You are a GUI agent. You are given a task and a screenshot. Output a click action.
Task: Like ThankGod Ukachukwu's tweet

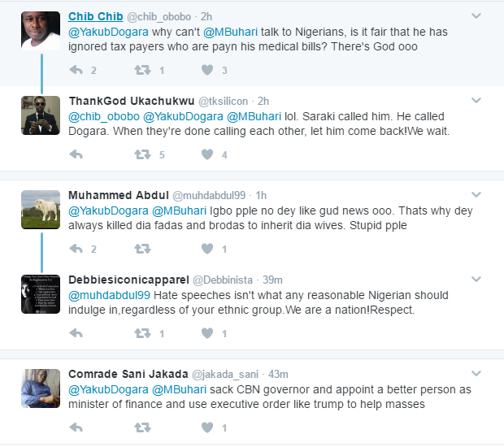point(207,154)
